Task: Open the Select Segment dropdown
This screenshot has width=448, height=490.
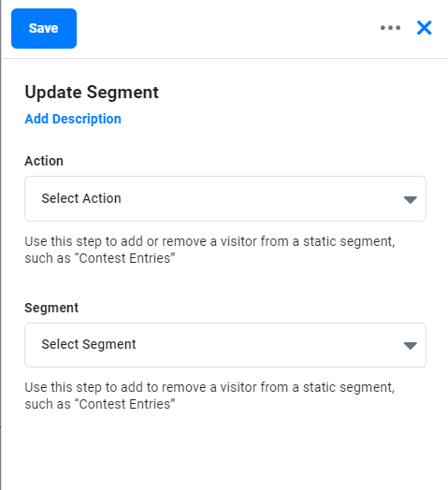Action: pos(225,345)
